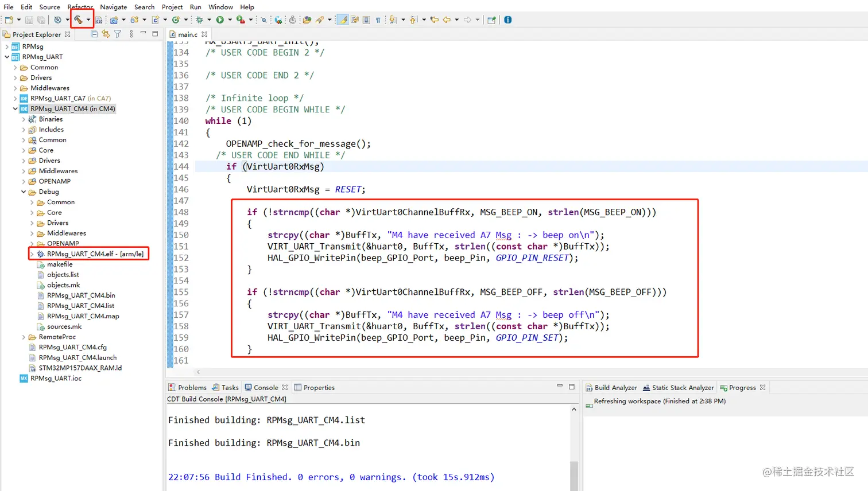Switch to the Static Stack Analyzer tab
868x491 pixels.
(x=679, y=388)
